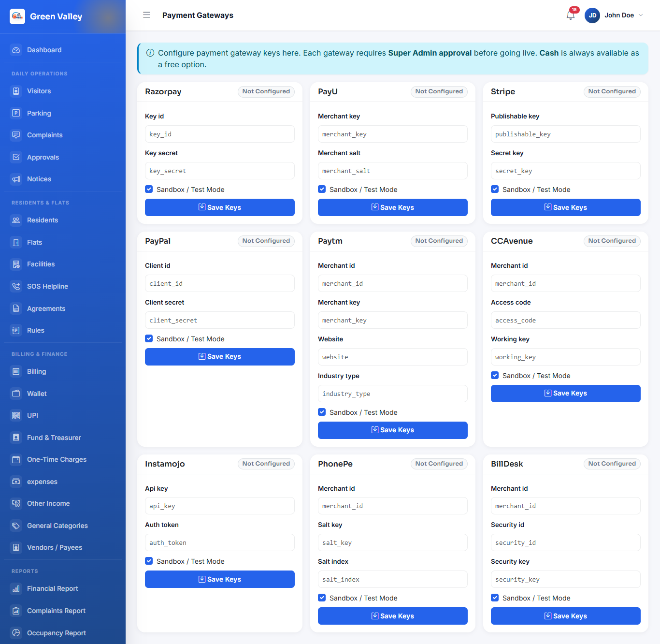Expand the John Doe user dropdown
The width and height of the screenshot is (660, 644).
coord(614,15)
